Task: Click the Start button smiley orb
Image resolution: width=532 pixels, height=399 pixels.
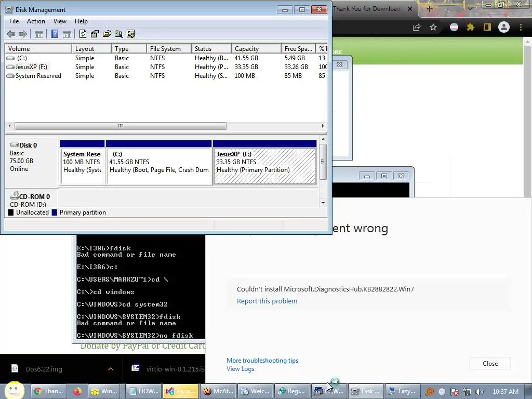Action: point(14,391)
